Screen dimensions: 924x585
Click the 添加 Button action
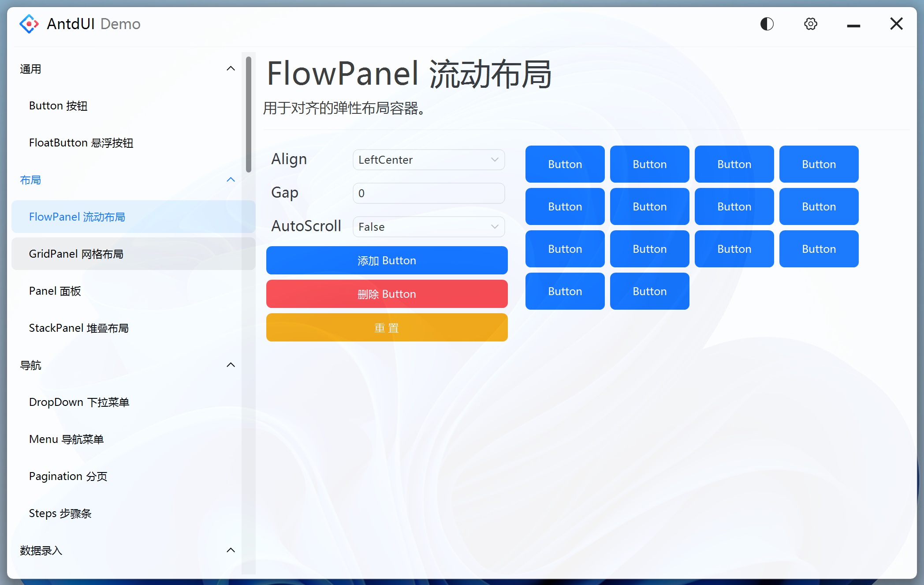tap(387, 260)
